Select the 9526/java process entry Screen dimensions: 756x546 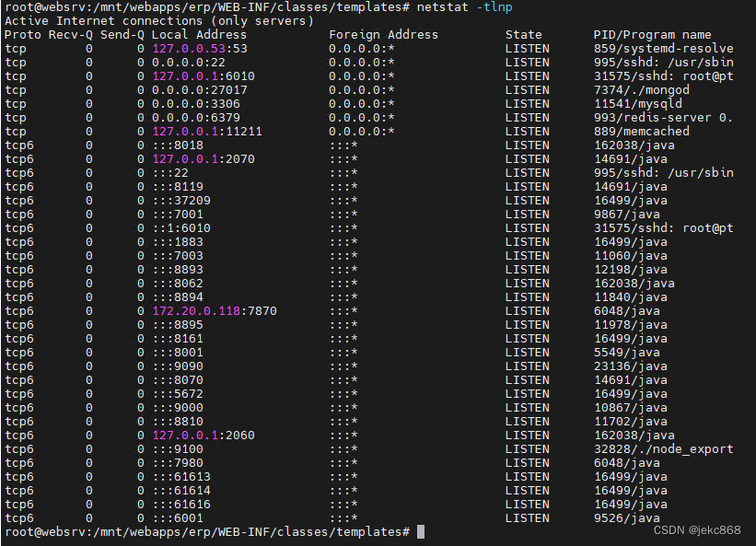click(x=627, y=518)
